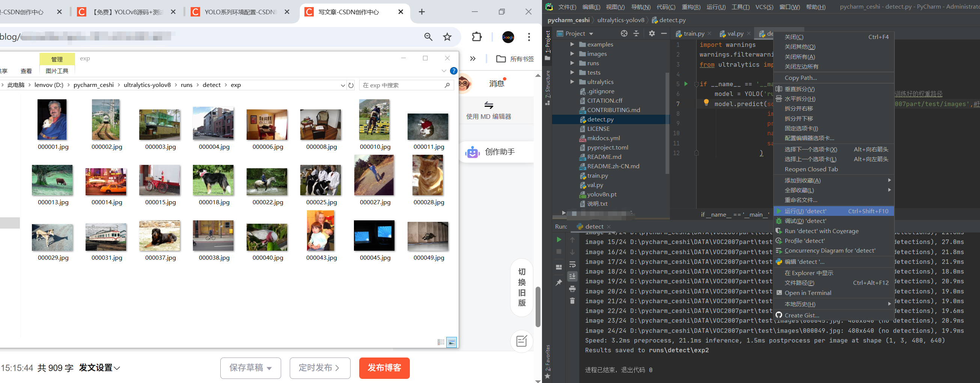
Task: Open the 保存草稿 dropdown arrow
Action: (x=269, y=368)
